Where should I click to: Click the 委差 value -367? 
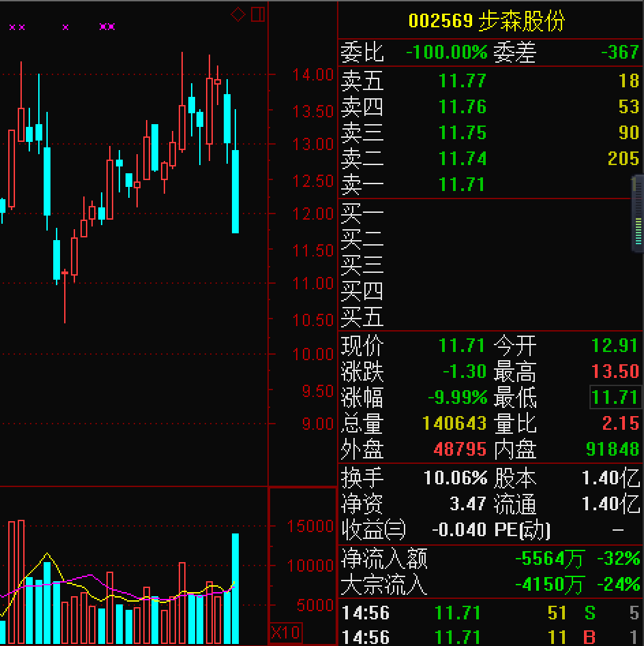[x=619, y=53]
